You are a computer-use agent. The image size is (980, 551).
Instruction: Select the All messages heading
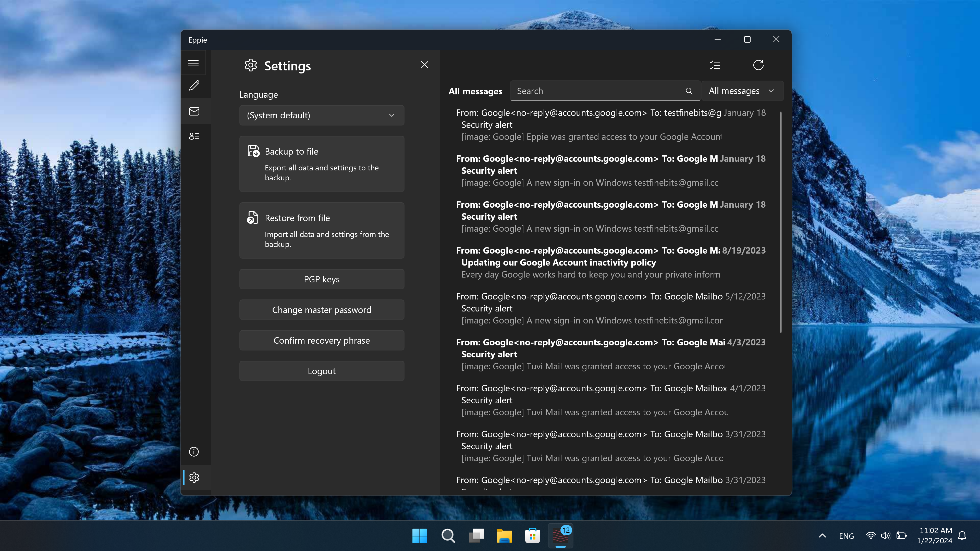pyautogui.click(x=475, y=91)
